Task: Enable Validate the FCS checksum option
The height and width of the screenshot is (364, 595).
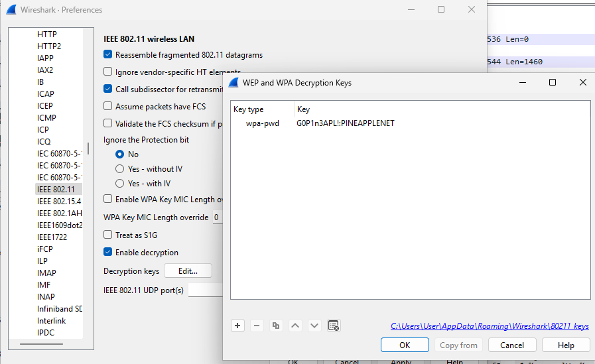Action: [x=107, y=123]
